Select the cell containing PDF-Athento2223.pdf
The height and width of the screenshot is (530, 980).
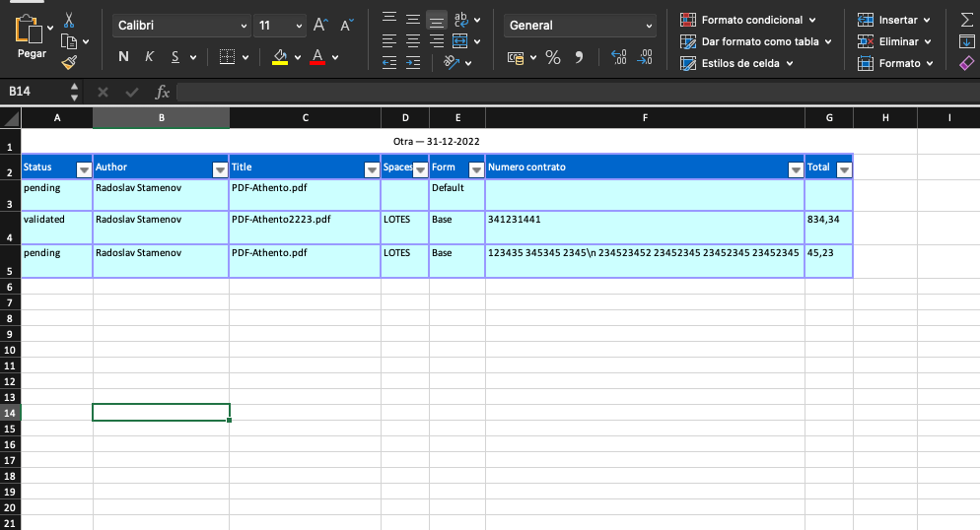305,228
